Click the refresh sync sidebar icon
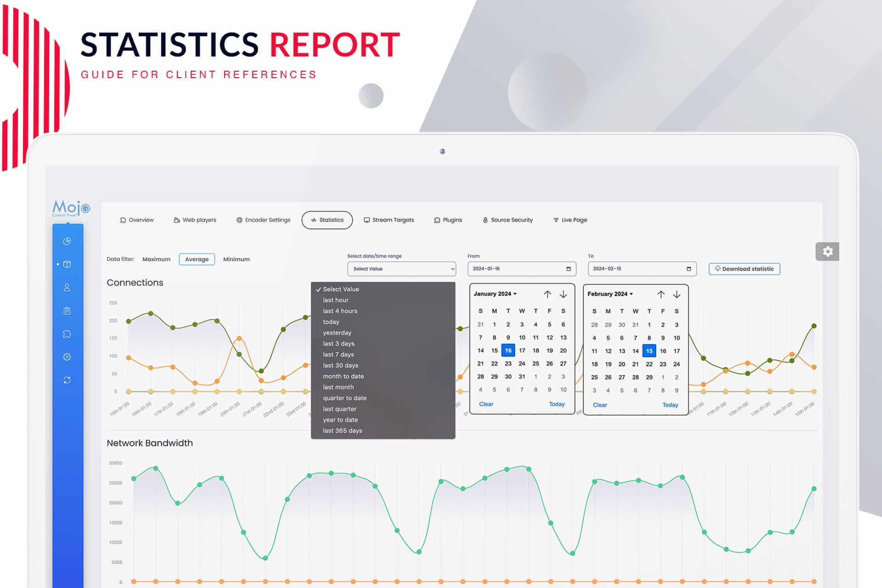The height and width of the screenshot is (588, 882). 67,380
